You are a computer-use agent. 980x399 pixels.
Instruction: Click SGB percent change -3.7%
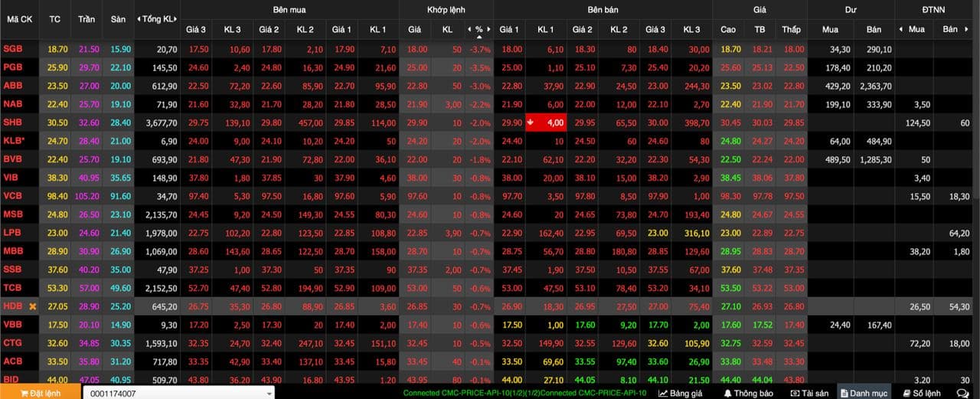coord(480,49)
